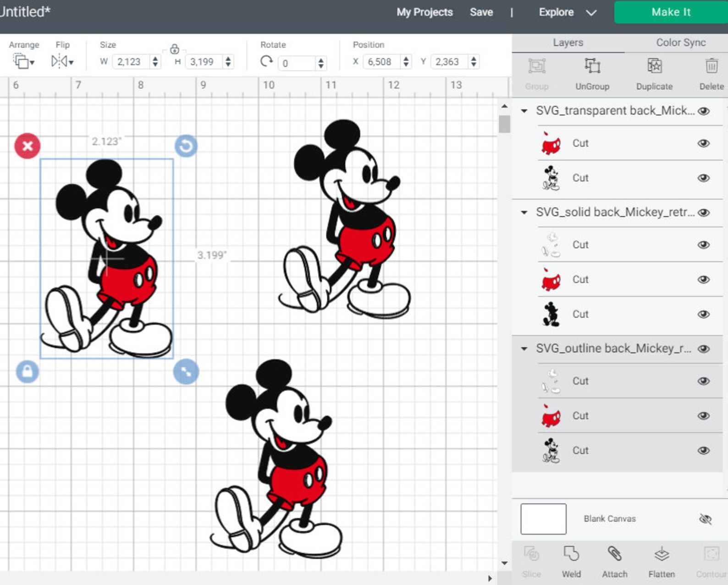Image resolution: width=728 pixels, height=585 pixels.
Task: Toggle the size aspect ratio lock icon
Action: 174,49
